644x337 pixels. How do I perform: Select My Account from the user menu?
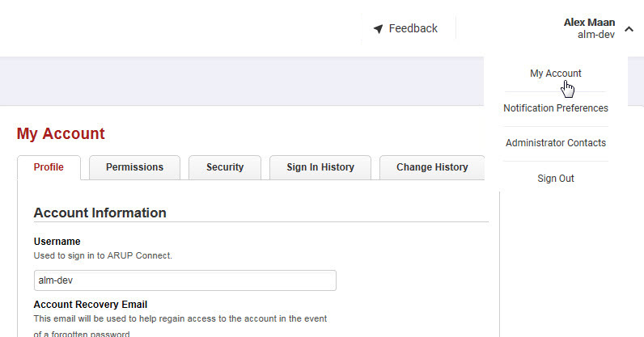tap(555, 74)
